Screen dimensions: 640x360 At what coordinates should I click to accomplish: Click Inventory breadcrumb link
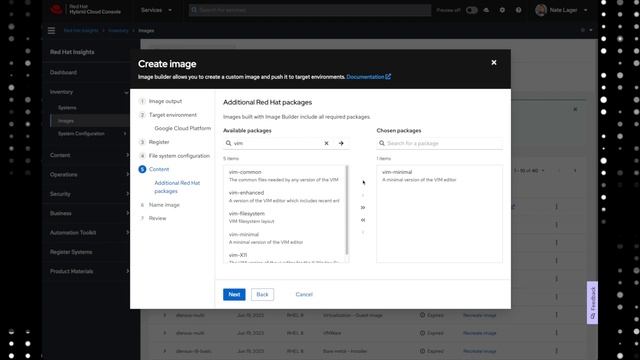(x=118, y=31)
